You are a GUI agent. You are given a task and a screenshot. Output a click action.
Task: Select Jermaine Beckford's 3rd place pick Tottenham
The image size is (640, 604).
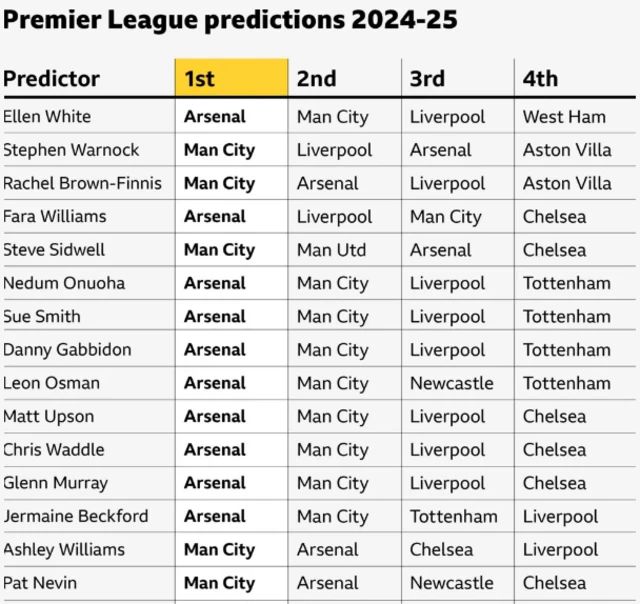click(x=453, y=516)
